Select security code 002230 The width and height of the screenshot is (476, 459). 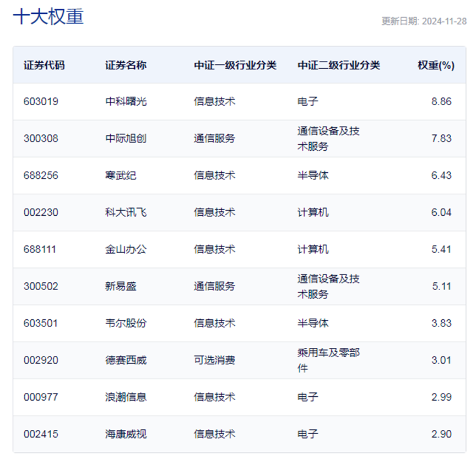(41, 212)
